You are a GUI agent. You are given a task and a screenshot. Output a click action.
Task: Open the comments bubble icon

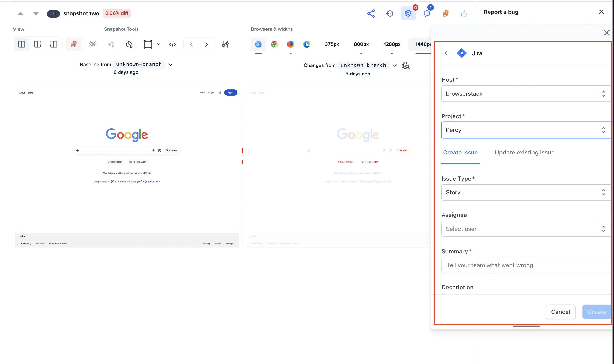coord(427,13)
